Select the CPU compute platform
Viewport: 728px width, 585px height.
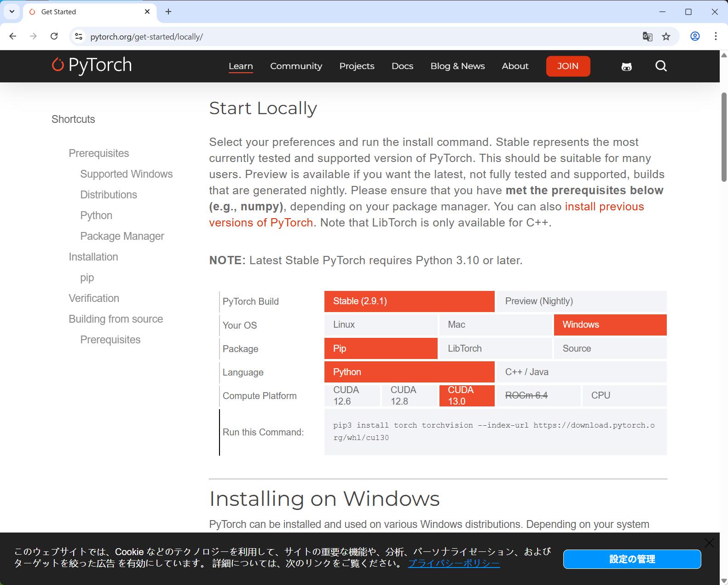click(x=624, y=396)
